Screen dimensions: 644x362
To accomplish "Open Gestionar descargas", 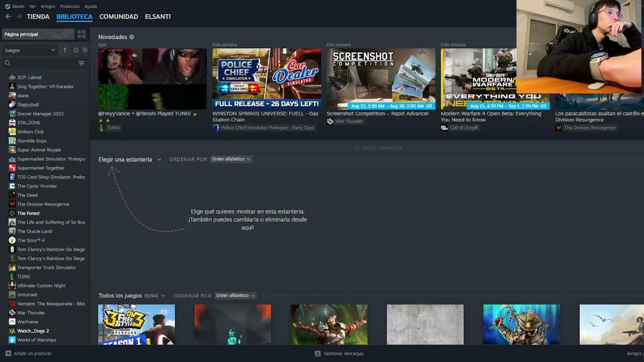I will click(x=344, y=353).
